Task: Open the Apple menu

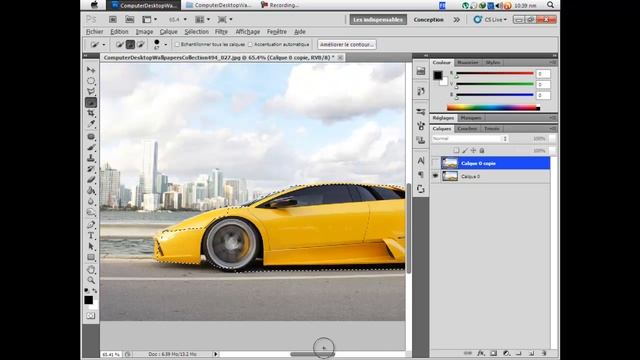Action: pos(94,5)
